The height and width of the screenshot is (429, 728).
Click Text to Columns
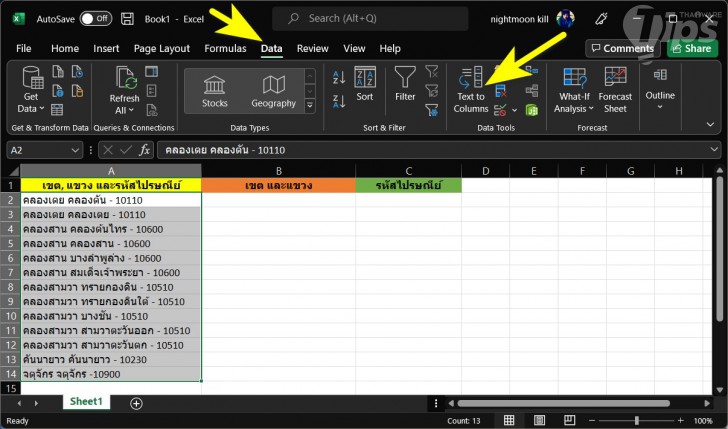(x=471, y=90)
